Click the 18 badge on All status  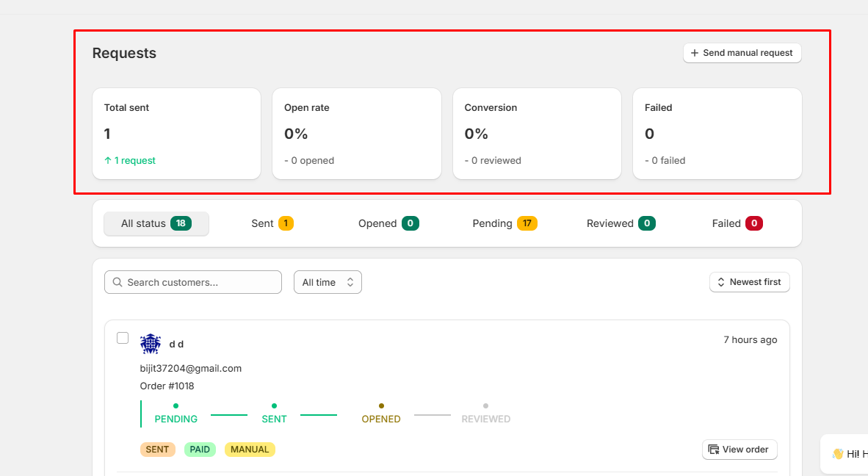click(181, 223)
